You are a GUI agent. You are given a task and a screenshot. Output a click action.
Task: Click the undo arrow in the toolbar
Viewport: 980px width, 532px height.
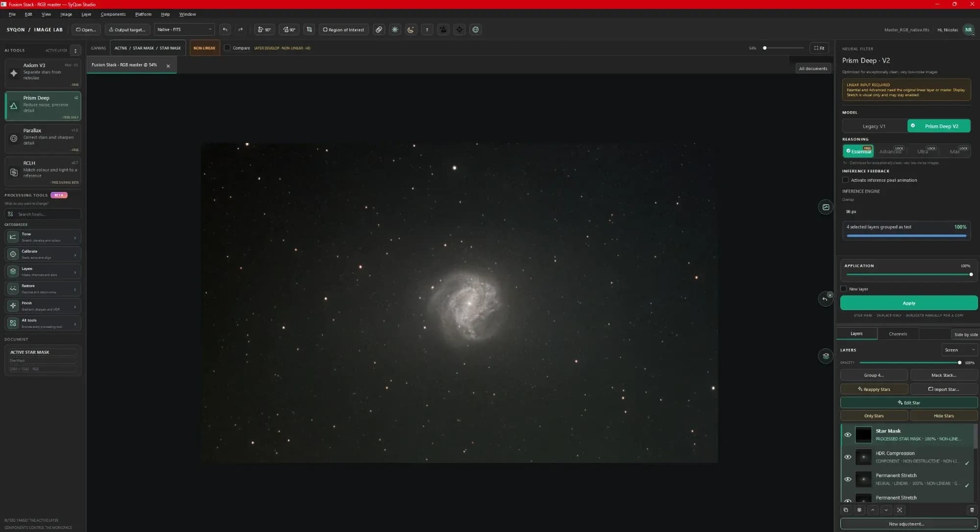click(x=225, y=29)
